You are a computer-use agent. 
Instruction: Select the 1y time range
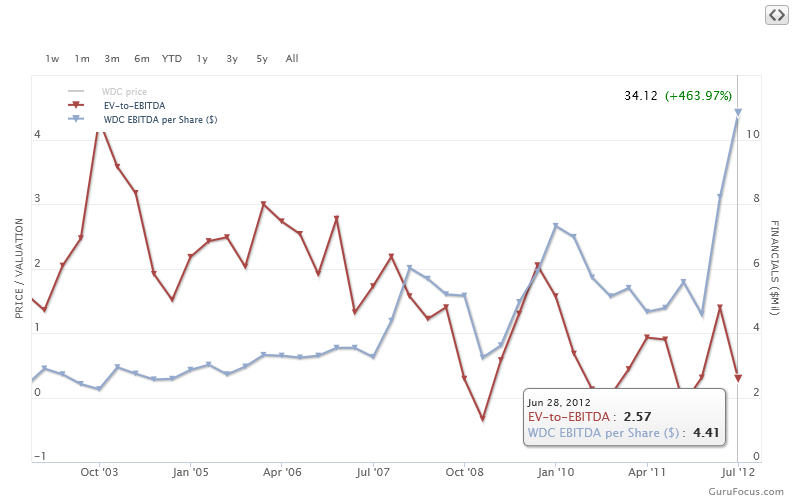pyautogui.click(x=202, y=59)
